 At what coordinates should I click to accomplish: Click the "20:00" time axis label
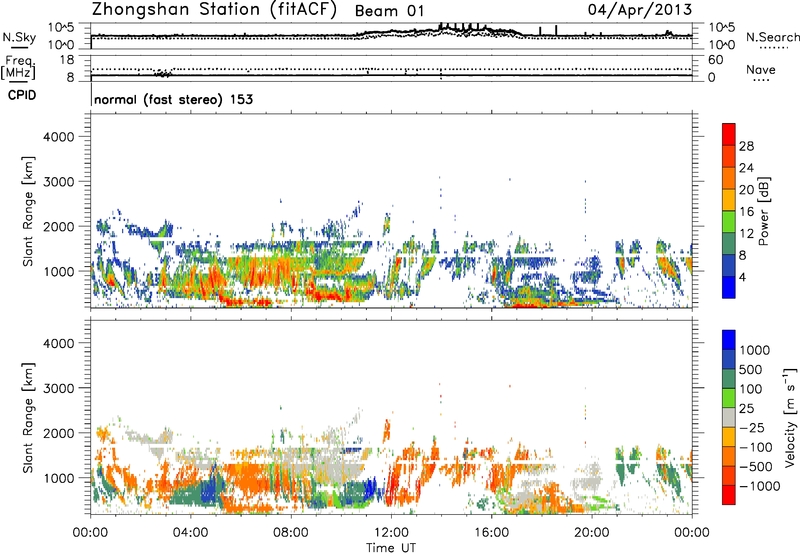click(x=591, y=533)
